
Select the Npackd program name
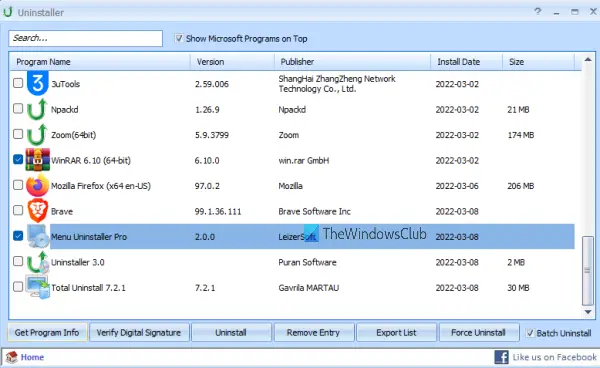pyautogui.click(x=65, y=109)
